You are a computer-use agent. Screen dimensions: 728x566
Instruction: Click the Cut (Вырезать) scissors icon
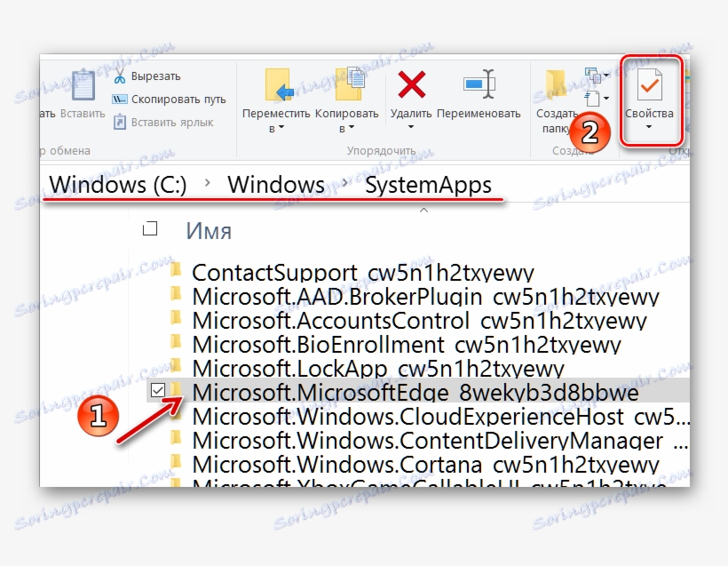[119, 76]
